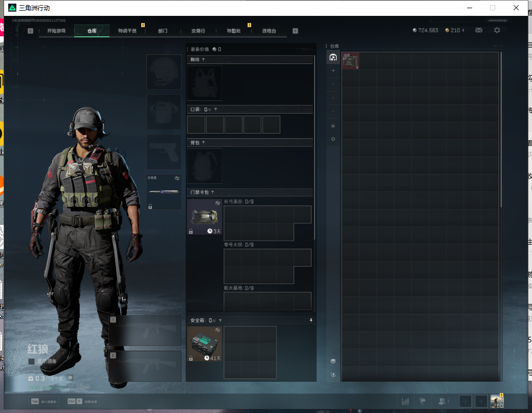The image size is (532, 413).
Task: Open the 特战干员 tab
Action: click(127, 31)
